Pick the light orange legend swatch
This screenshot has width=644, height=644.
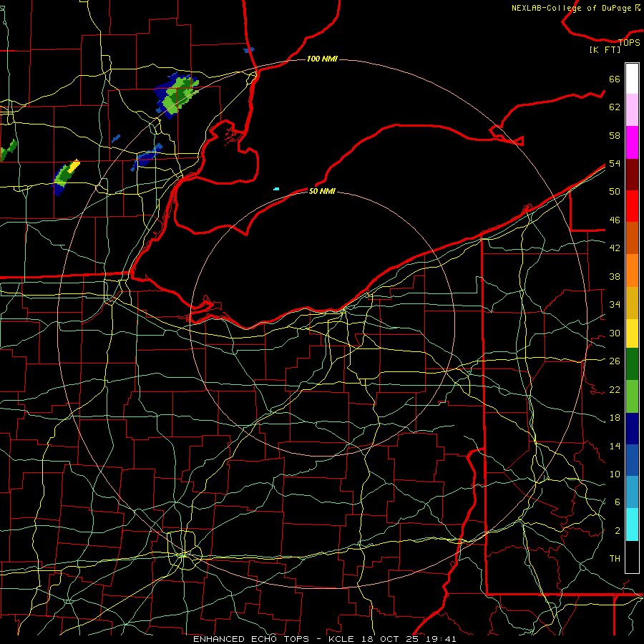click(632, 270)
